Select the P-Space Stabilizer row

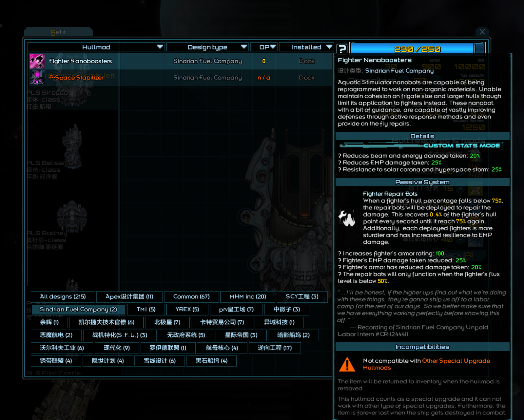coord(180,78)
